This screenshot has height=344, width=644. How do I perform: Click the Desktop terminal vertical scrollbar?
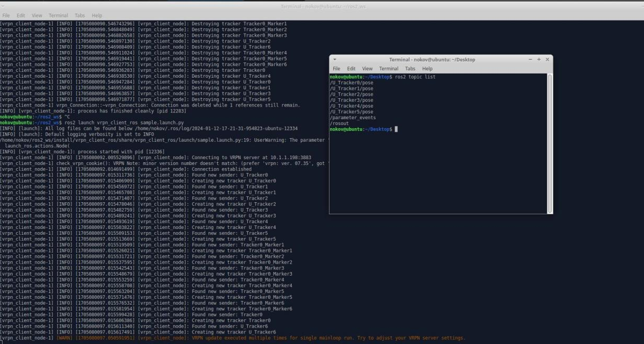(550, 143)
